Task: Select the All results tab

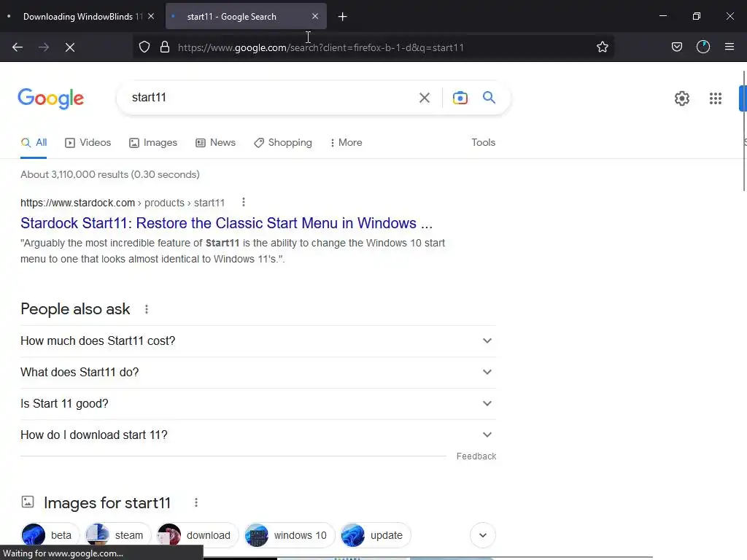Action: [34, 142]
